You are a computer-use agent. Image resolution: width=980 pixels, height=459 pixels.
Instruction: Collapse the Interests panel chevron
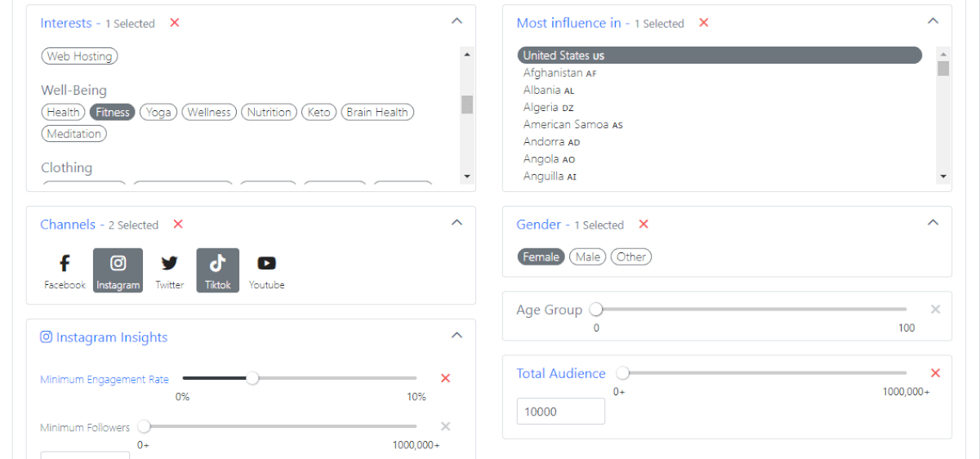[x=457, y=21]
